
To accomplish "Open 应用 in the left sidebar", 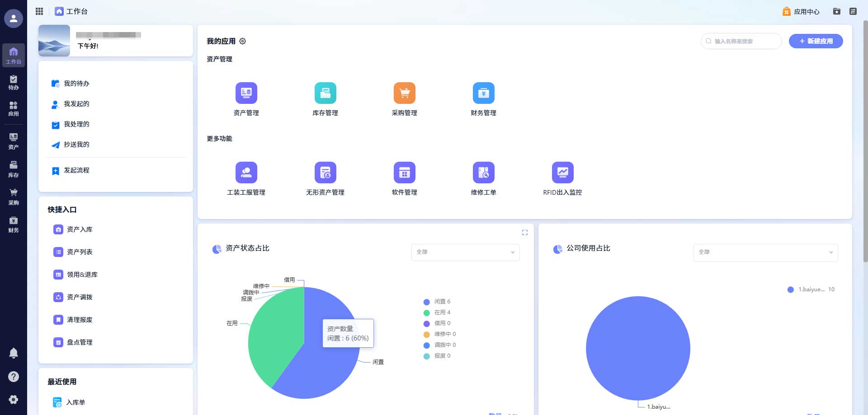I will tap(14, 109).
